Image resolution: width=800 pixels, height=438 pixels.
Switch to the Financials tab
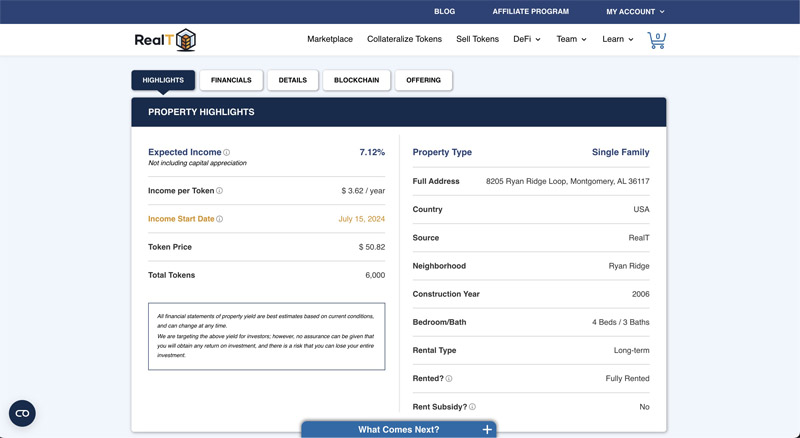(231, 80)
